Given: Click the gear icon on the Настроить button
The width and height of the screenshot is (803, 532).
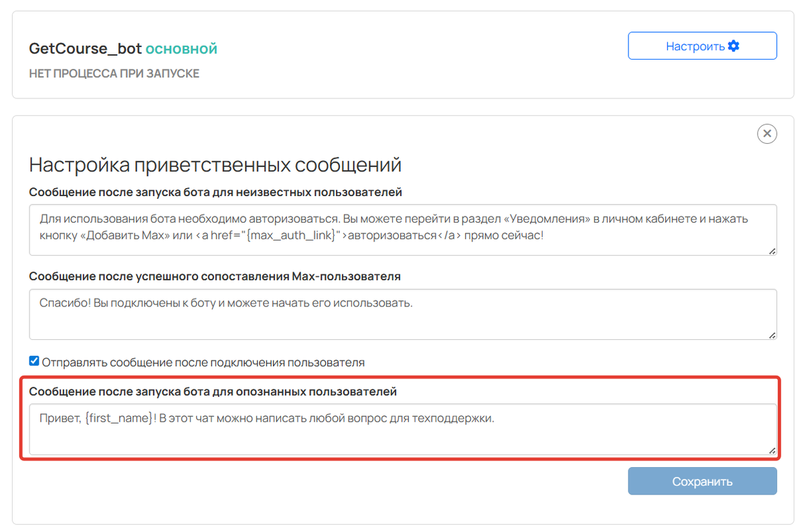Looking at the screenshot, I should pos(733,45).
